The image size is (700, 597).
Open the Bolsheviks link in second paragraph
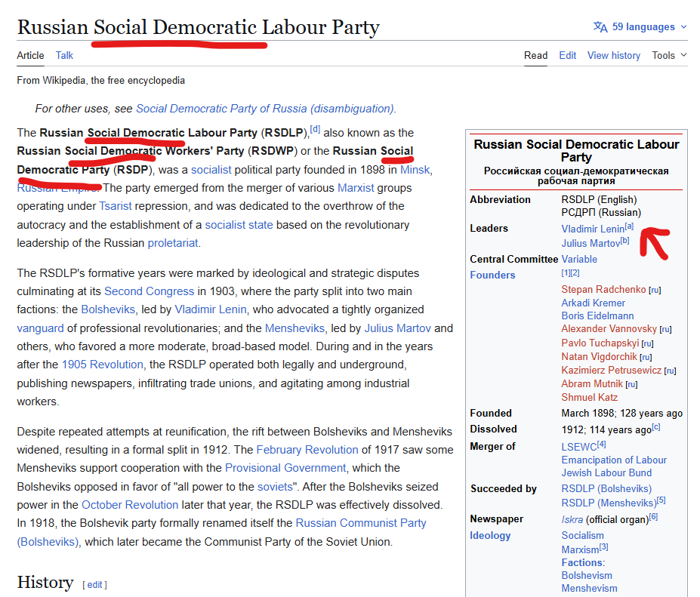click(x=108, y=309)
